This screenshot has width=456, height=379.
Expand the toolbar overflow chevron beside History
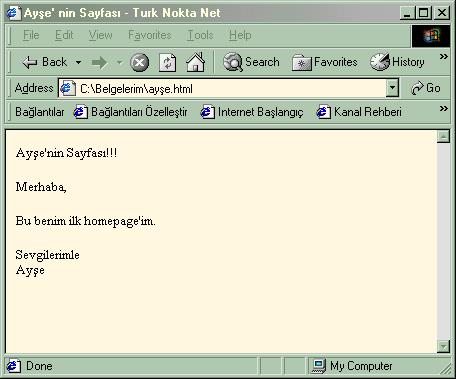443,56
